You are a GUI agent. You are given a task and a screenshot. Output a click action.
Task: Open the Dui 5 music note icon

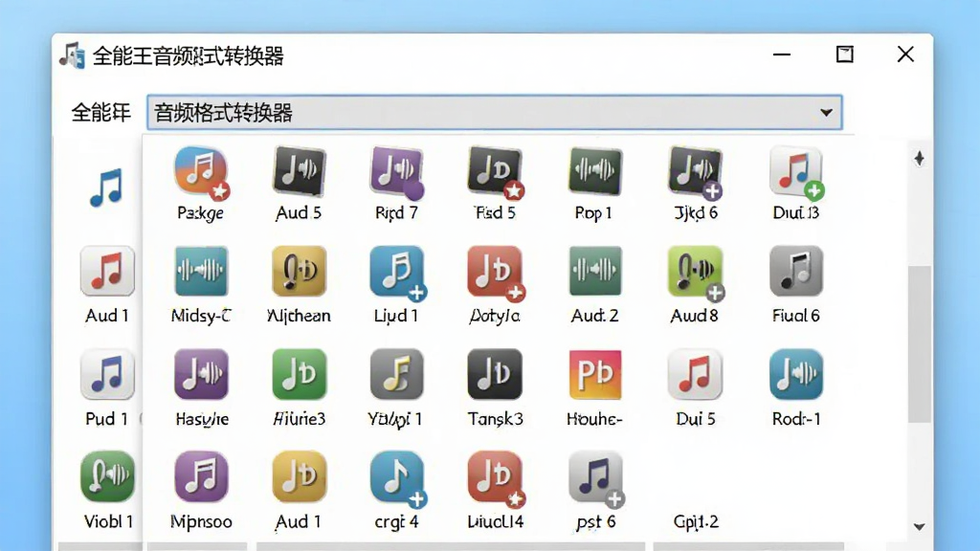click(x=695, y=374)
